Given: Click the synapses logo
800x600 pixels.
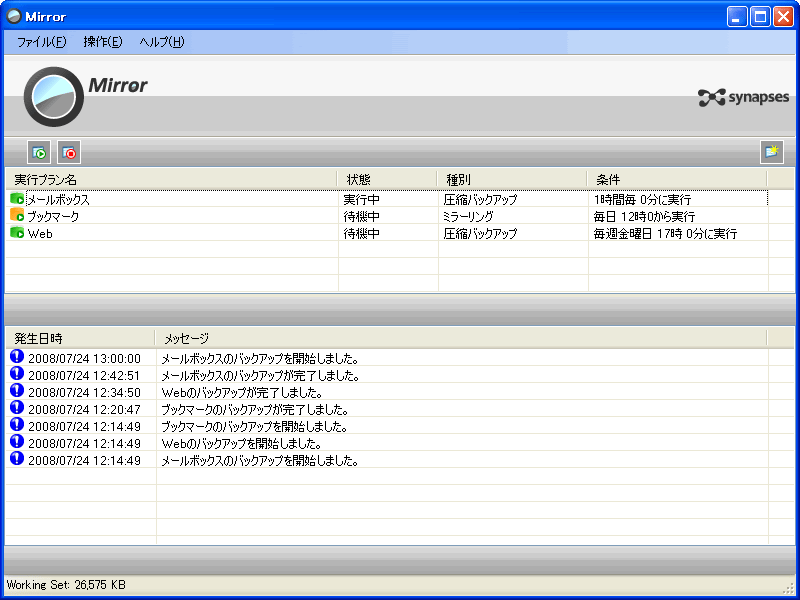Looking at the screenshot, I should coord(743,97).
